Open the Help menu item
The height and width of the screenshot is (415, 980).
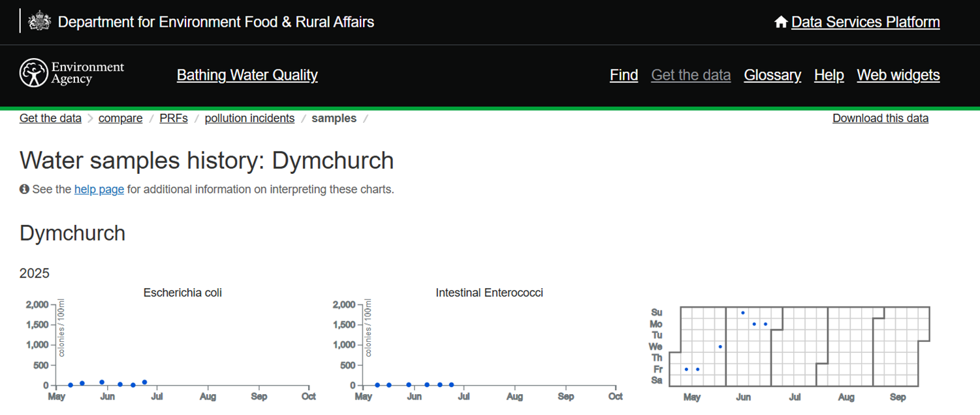pos(829,75)
